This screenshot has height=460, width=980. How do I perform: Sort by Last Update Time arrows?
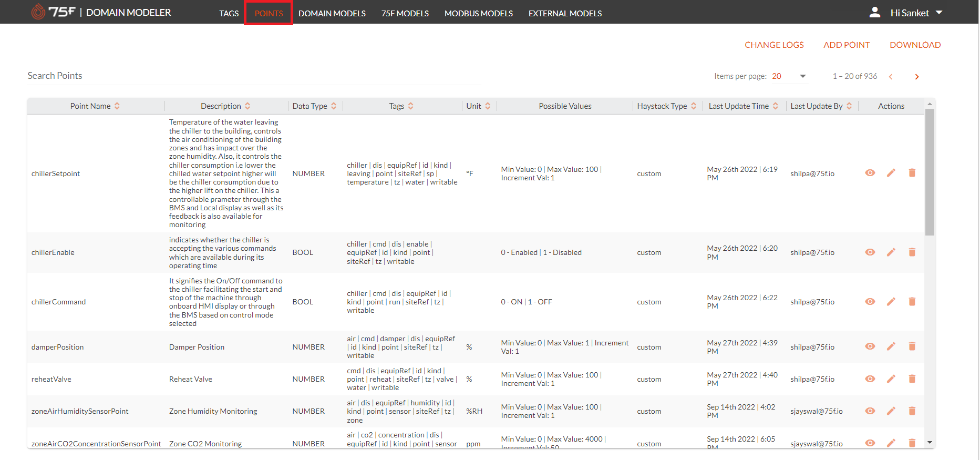point(775,106)
